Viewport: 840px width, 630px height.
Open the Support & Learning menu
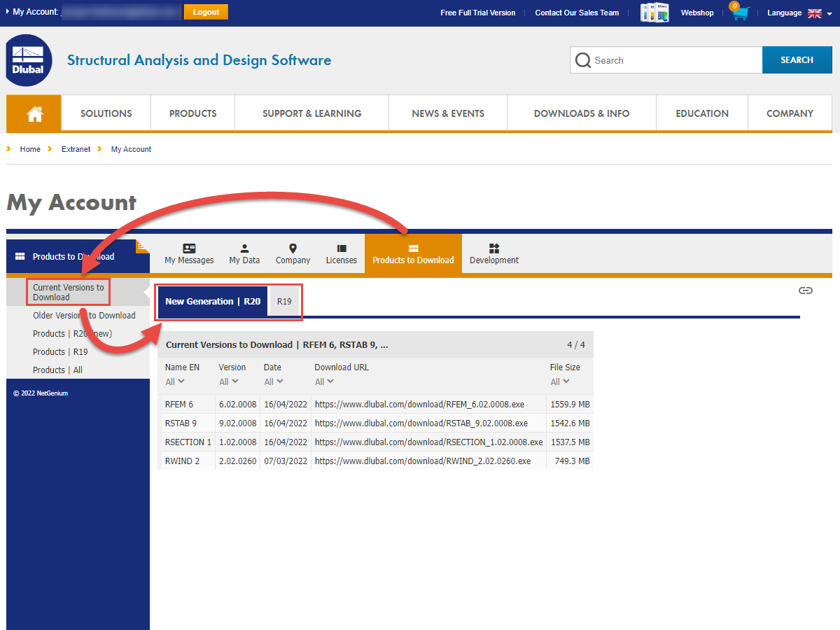(312, 113)
